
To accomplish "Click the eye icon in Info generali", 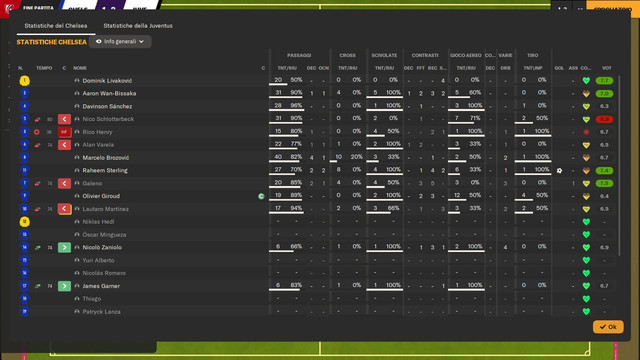I will pyautogui.click(x=98, y=42).
